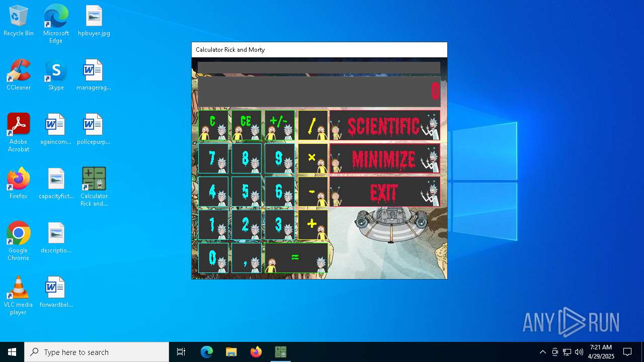Open the network tray icon
The height and width of the screenshot is (362, 644).
point(567,352)
